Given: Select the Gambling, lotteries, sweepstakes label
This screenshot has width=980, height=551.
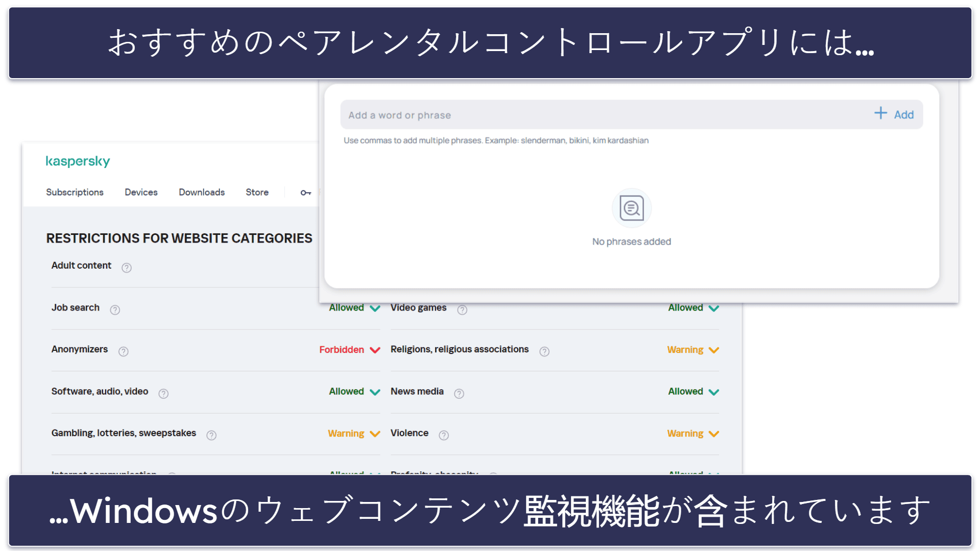Looking at the screenshot, I should (x=124, y=433).
